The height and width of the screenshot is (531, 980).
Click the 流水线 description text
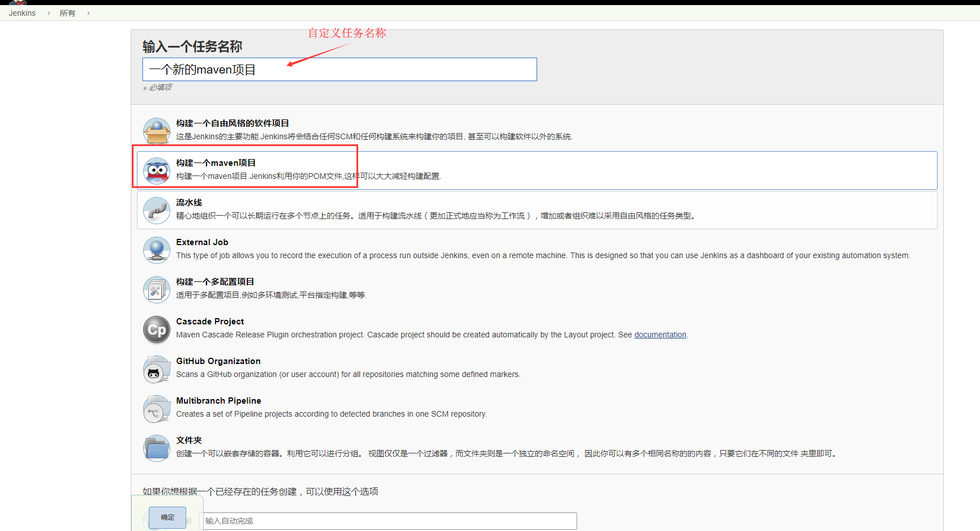point(437,216)
